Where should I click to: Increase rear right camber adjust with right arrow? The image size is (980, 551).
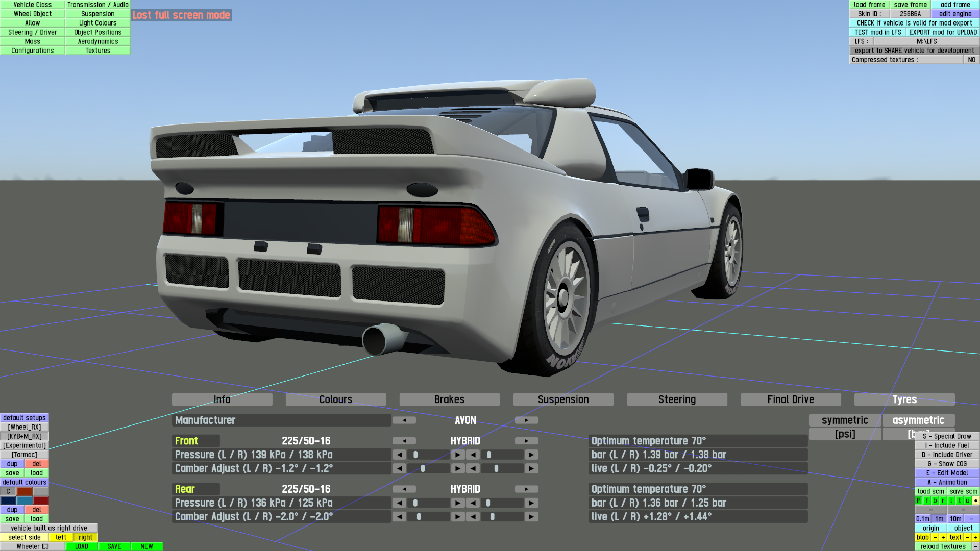point(531,517)
